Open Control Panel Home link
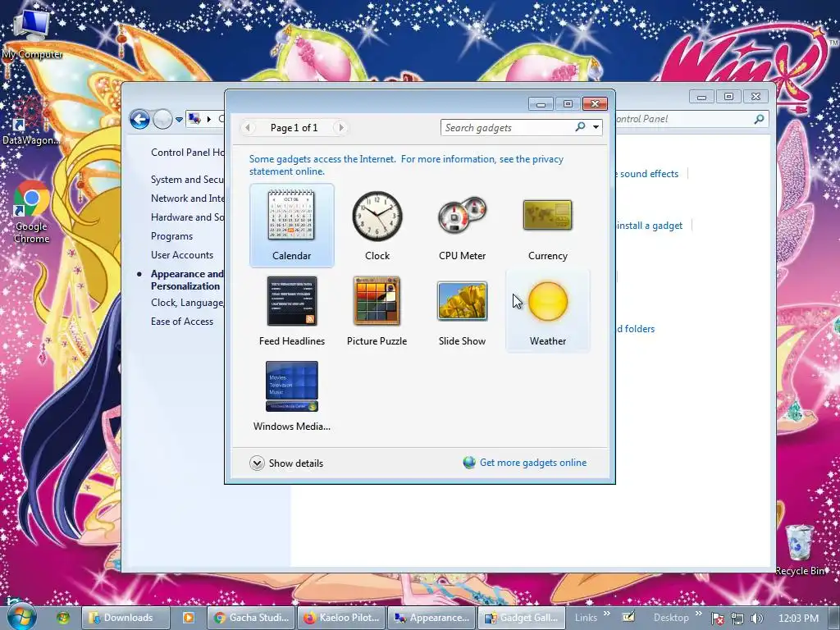This screenshot has height=630, width=840. 188,152
